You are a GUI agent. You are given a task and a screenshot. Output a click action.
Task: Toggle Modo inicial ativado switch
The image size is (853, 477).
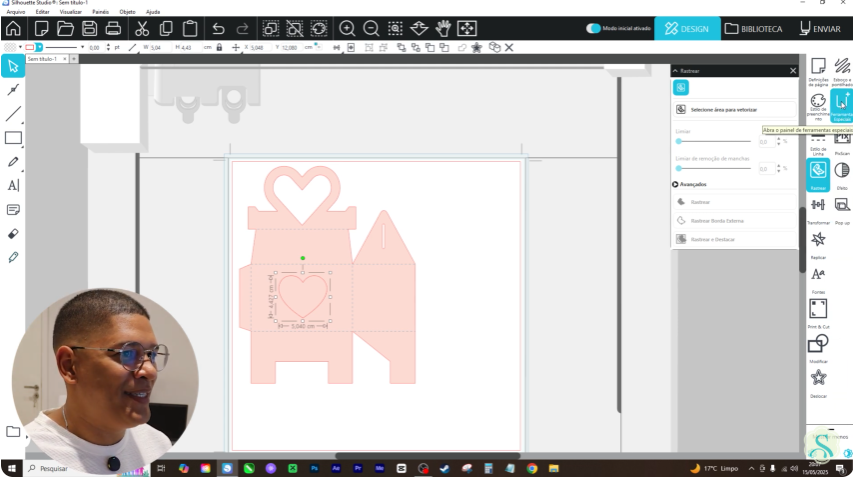593,28
